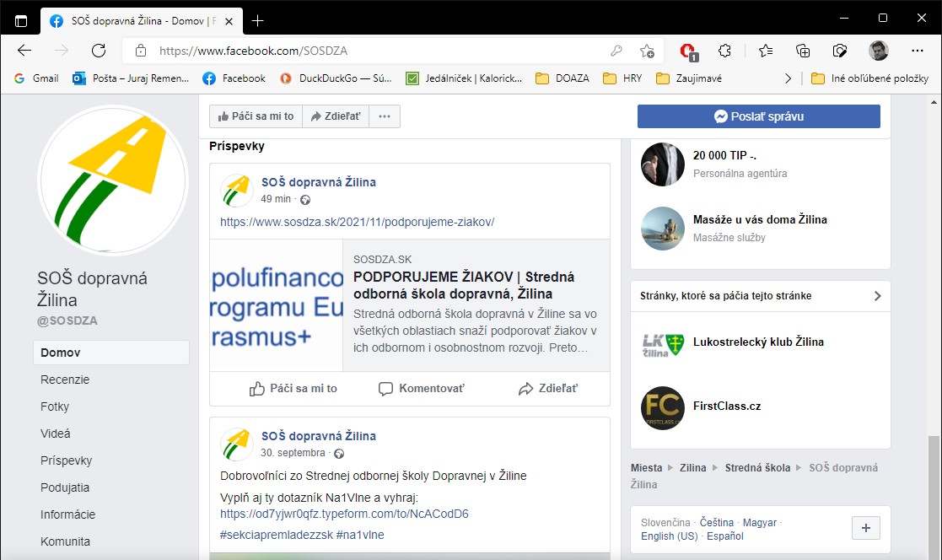
Task: Like the page with Páči sa mi to
Action: (256, 116)
